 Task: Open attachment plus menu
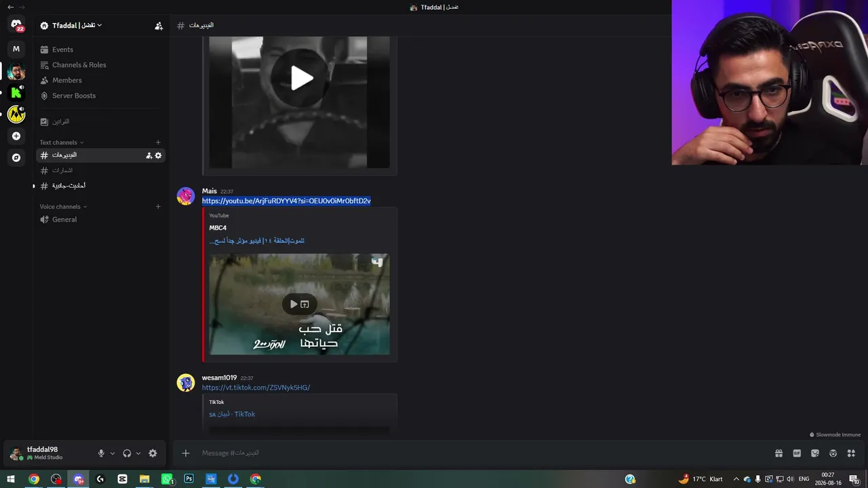tap(186, 453)
